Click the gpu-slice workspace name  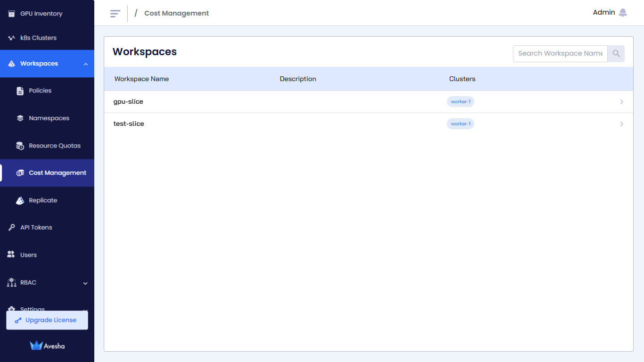[x=128, y=102]
